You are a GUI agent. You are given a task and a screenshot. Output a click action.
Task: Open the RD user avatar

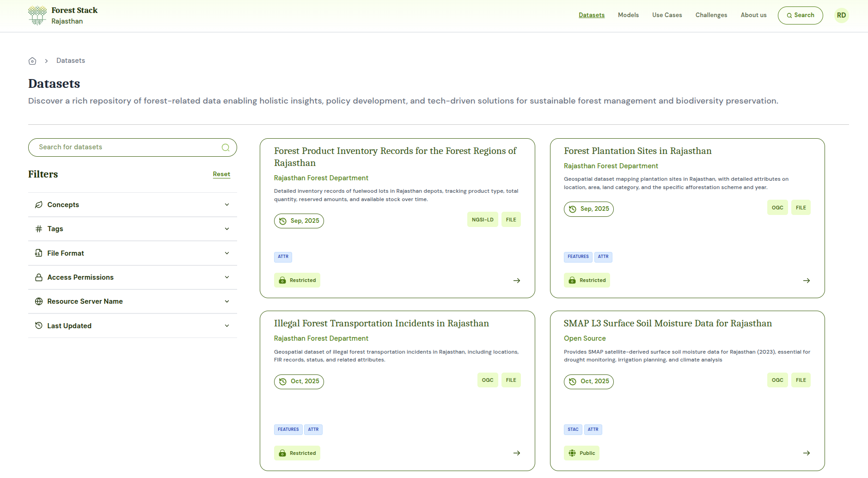pyautogui.click(x=841, y=15)
